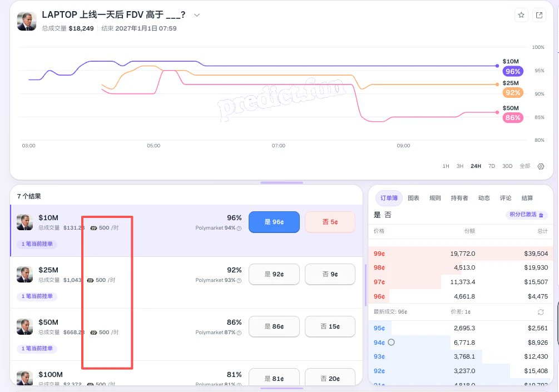The height and width of the screenshot is (392, 559).
Task: Click the 7 个结果 heading
Action: tap(29, 196)
